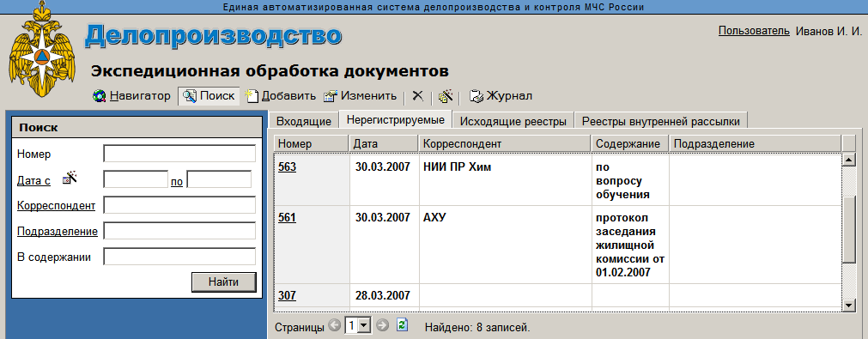Viewport: 868px width, 339px height.
Task: Click 'протокол заседания жилищной комиссии' cell
Action: (x=630, y=245)
